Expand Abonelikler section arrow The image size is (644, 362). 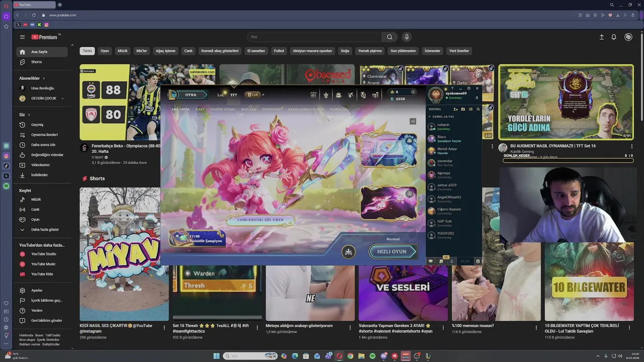click(x=44, y=78)
